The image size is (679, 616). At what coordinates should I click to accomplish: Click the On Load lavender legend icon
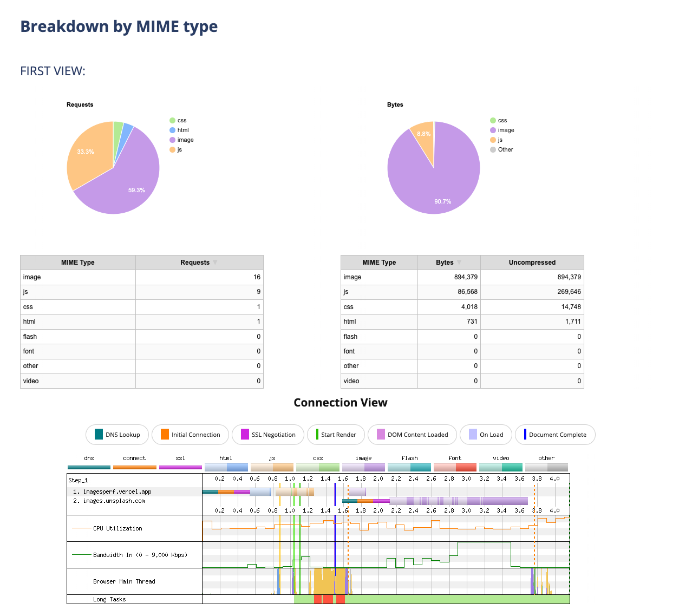pos(473,434)
